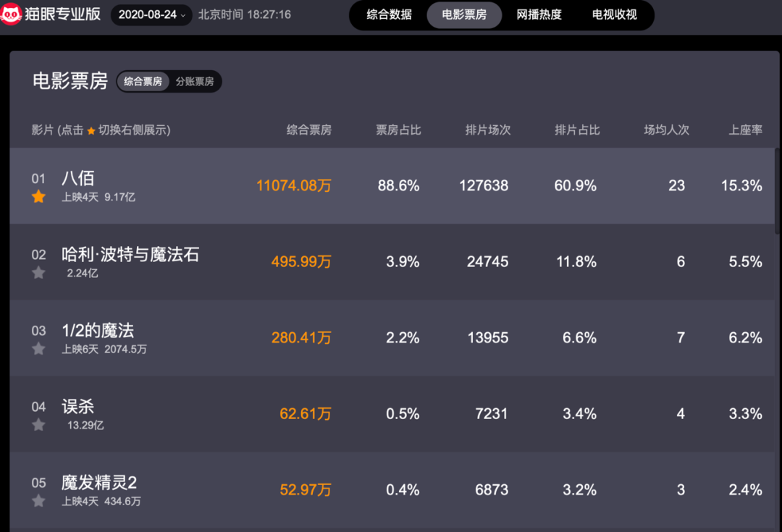Go to the 网播热度 tab
782x532 pixels.
pos(539,14)
